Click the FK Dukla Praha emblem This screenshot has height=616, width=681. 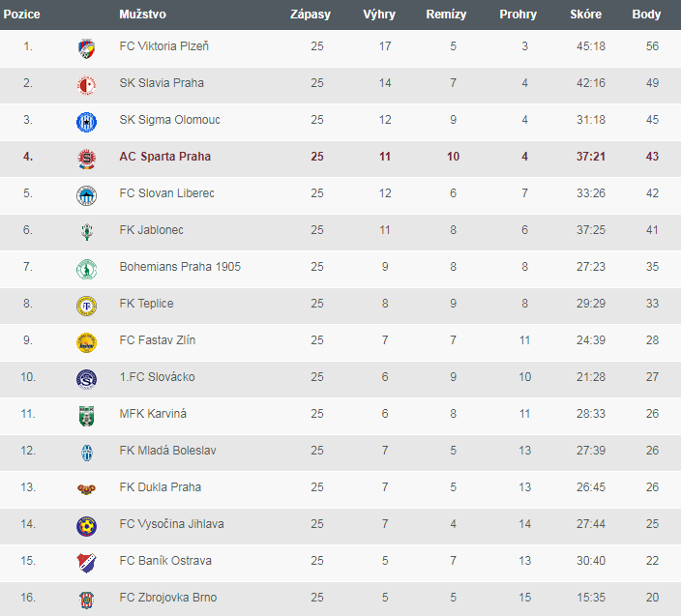pos(86,489)
